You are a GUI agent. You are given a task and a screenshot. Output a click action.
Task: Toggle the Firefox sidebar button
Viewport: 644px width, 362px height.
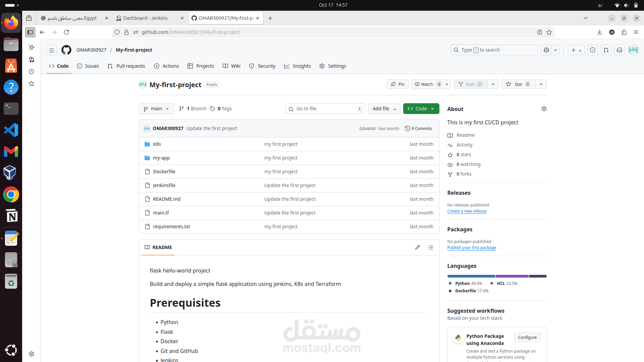click(x=30, y=32)
